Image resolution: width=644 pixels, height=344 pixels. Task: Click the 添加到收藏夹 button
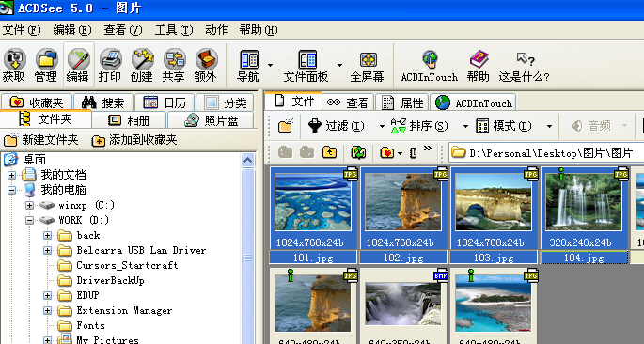coord(134,140)
